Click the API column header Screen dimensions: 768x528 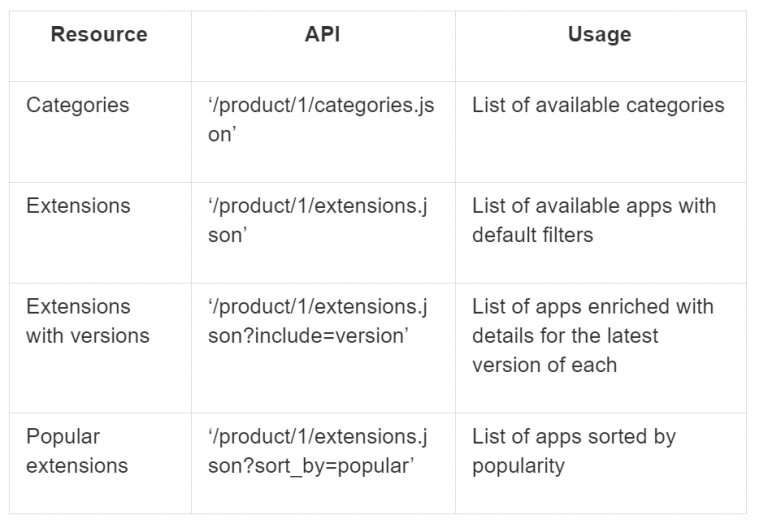322,35
